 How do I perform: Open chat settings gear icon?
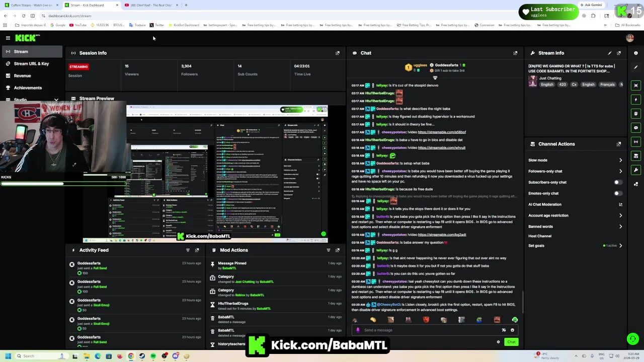tap(498, 342)
